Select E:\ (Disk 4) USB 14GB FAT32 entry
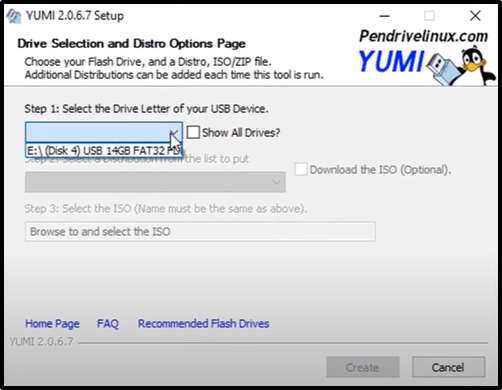This screenshot has width=502, height=390. [104, 151]
